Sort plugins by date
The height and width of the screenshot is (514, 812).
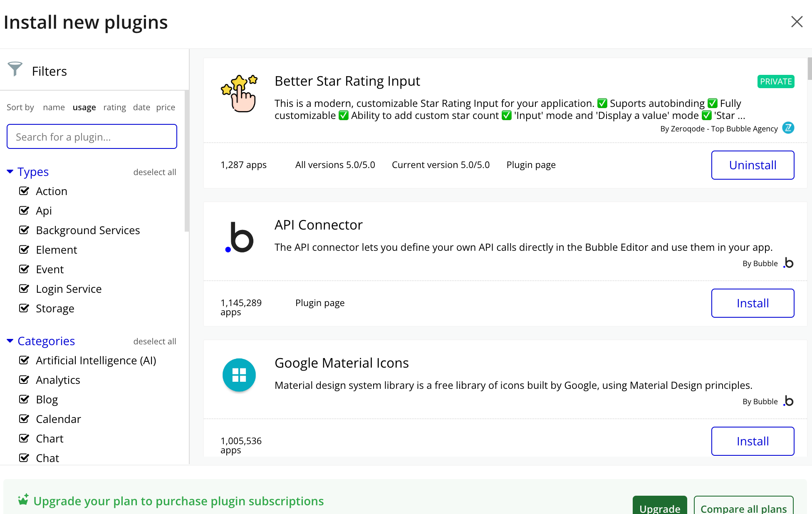[141, 107]
